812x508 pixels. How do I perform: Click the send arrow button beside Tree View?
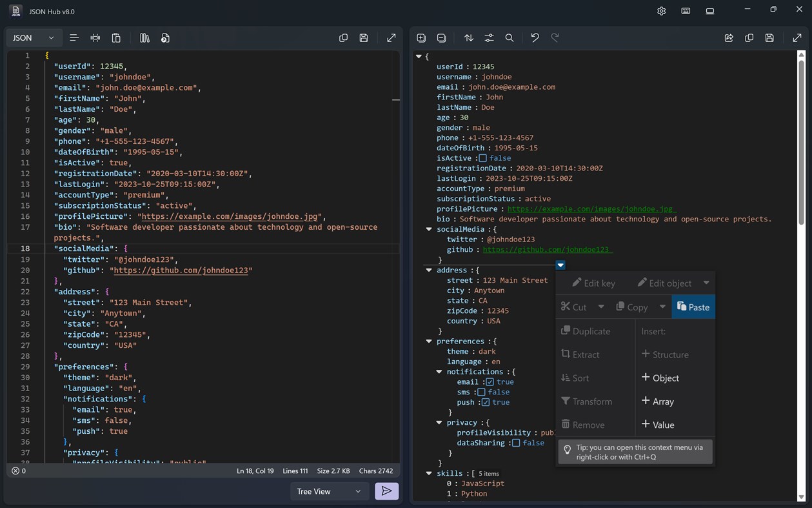click(387, 491)
